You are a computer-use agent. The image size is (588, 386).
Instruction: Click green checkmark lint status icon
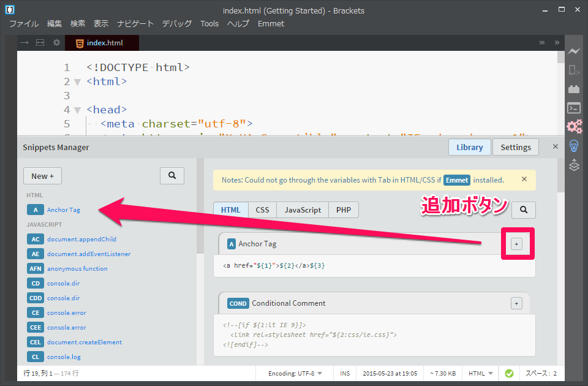point(509,373)
